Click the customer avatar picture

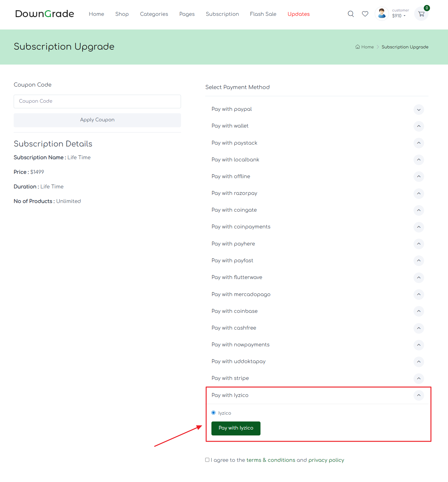click(382, 14)
